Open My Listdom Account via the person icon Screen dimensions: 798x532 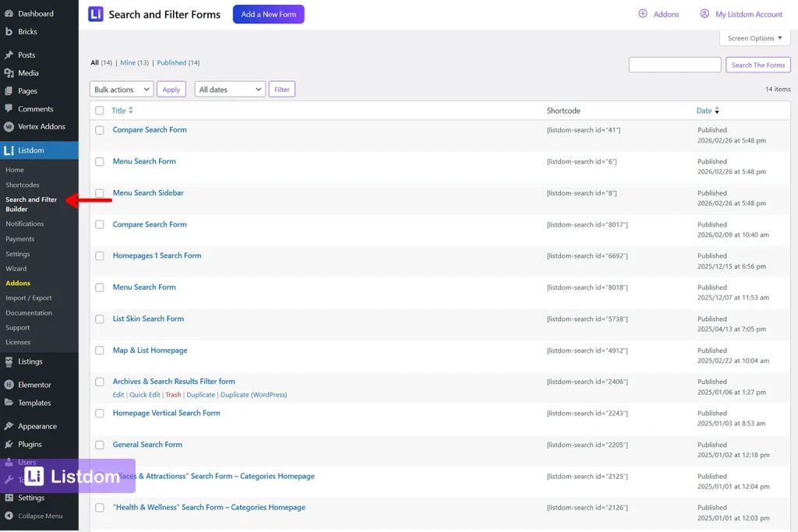(x=704, y=13)
